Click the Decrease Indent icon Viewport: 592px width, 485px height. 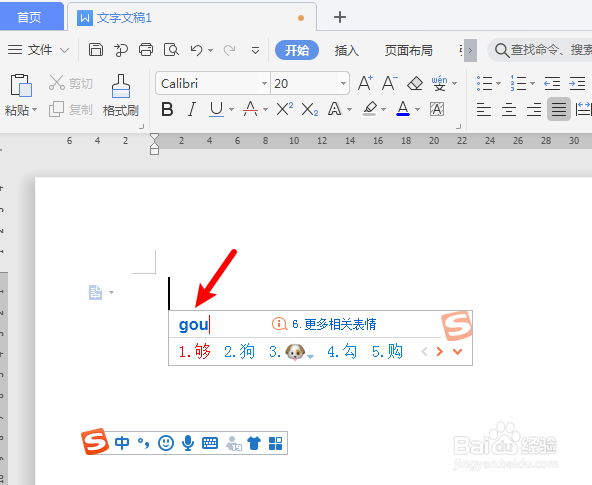point(552,83)
